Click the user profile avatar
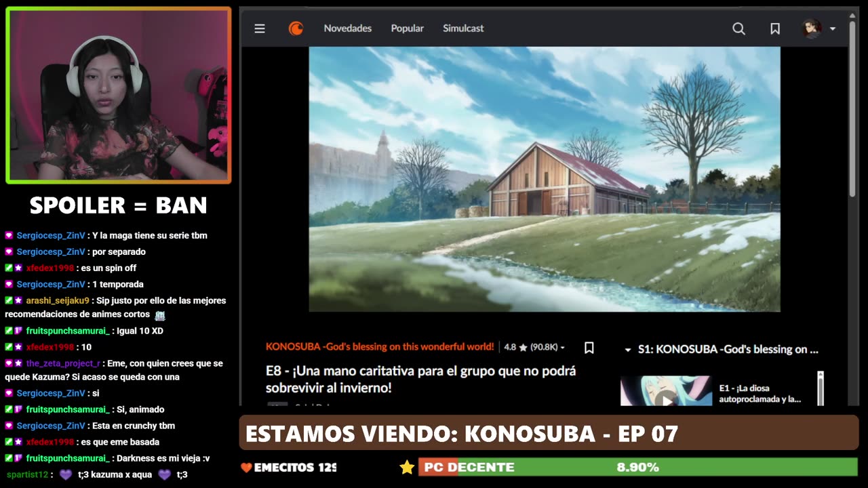868x488 pixels. 812,28
